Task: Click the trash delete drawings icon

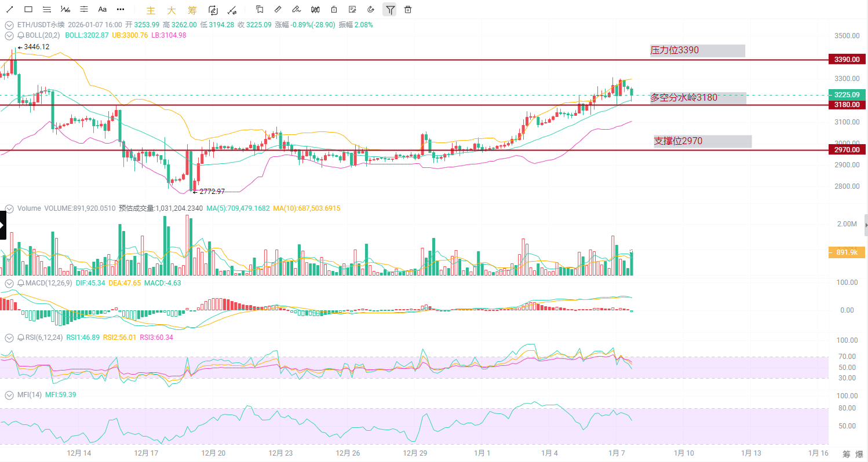Action: [408, 9]
